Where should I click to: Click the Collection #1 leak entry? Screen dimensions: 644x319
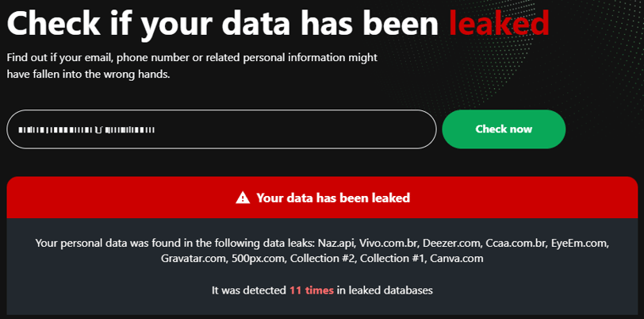pos(393,259)
